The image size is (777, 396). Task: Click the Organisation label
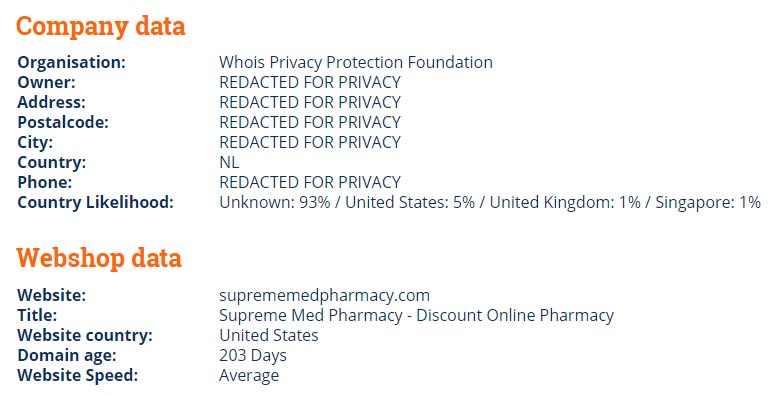[x=72, y=62]
